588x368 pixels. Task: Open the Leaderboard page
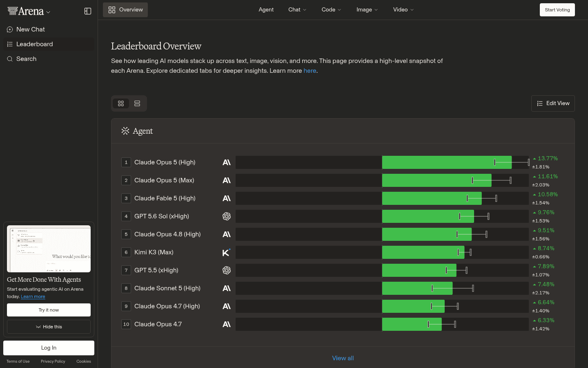tap(49, 44)
